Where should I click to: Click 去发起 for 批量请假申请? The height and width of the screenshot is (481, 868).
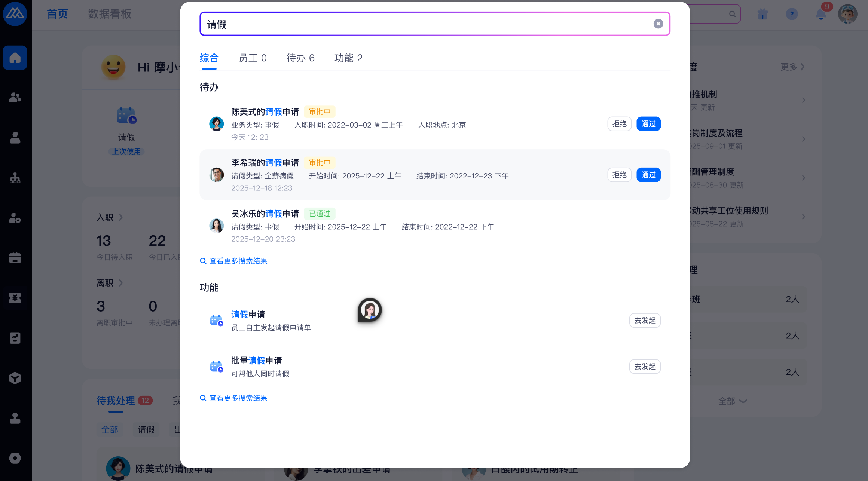[645, 367]
